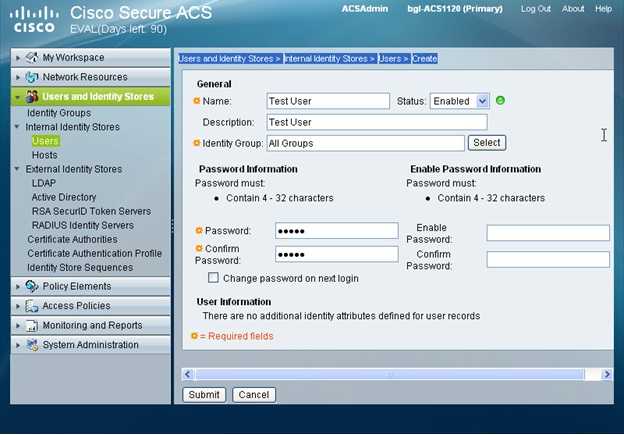
Task: Open the Help link
Action: click(x=603, y=9)
